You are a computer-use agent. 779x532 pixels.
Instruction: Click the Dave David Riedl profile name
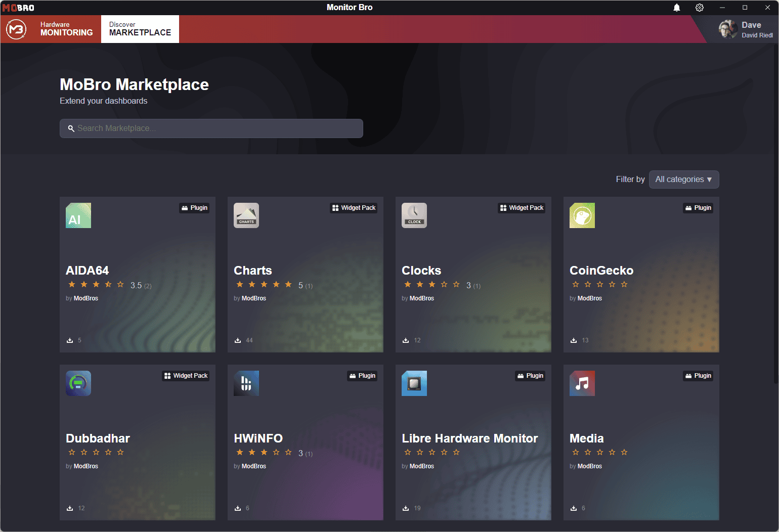(757, 29)
